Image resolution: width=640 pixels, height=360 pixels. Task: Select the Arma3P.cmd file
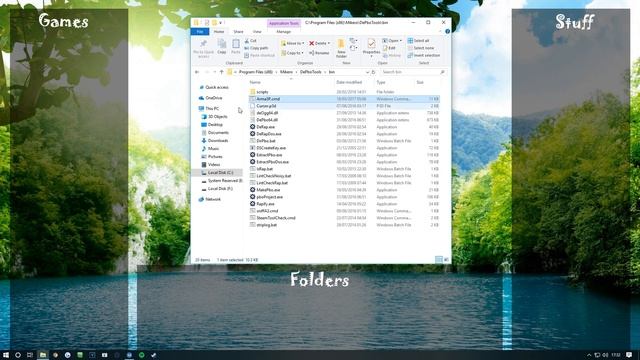point(268,99)
